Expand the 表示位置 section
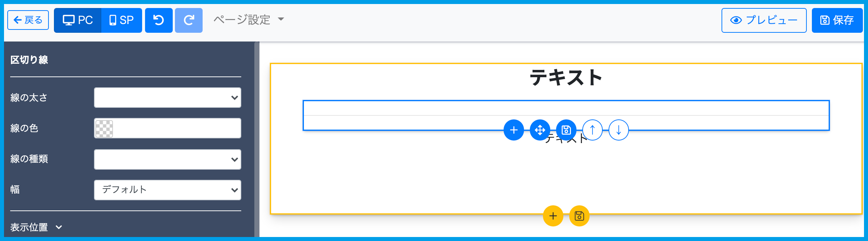This screenshot has height=241, width=868. click(36, 227)
